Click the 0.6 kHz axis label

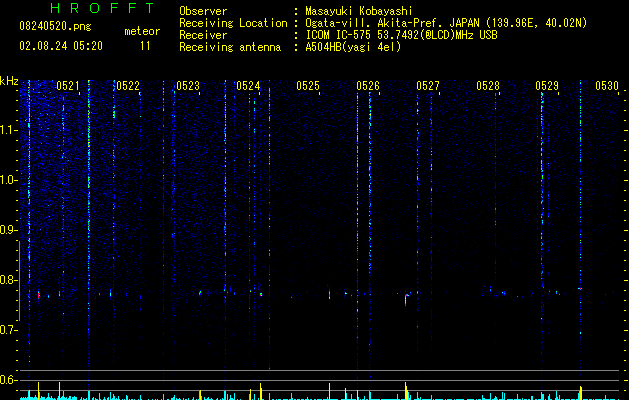tap(9, 380)
